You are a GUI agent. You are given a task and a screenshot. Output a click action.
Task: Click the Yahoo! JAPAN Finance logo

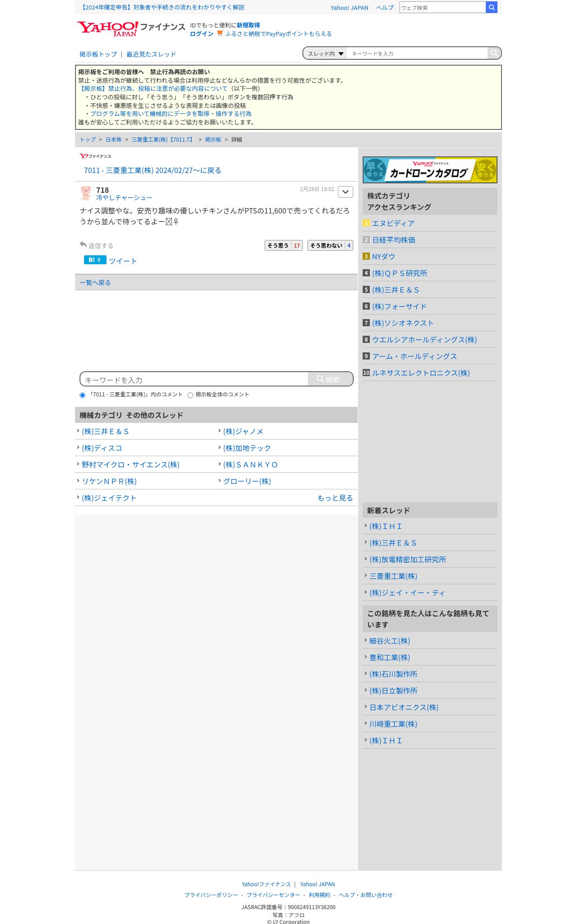[131, 29]
